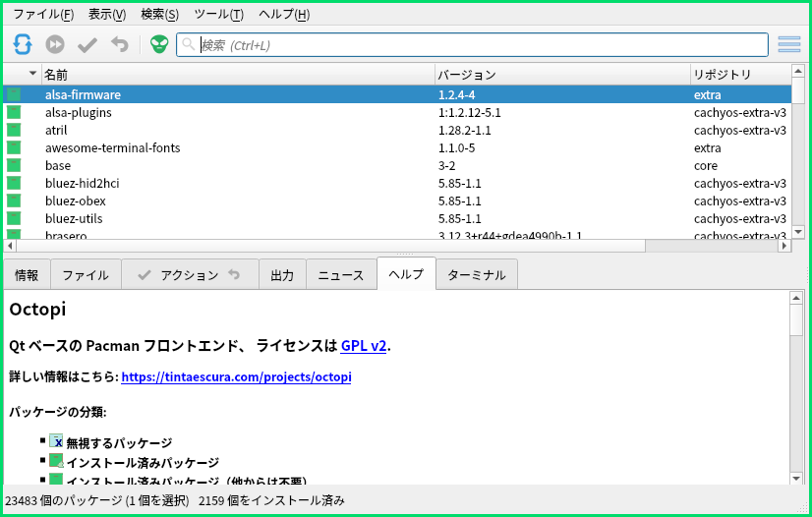Click the package icon for bluez-utils

(14, 218)
